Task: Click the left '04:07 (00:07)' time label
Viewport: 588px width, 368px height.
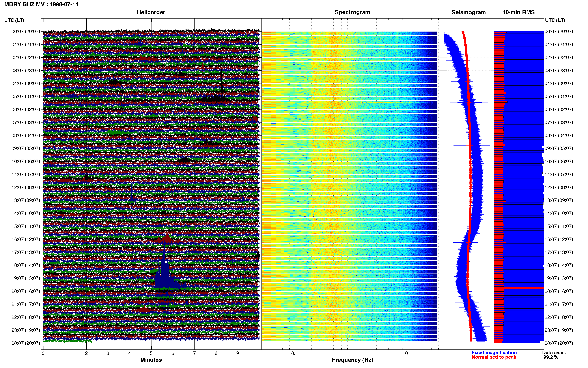Action: (26, 83)
